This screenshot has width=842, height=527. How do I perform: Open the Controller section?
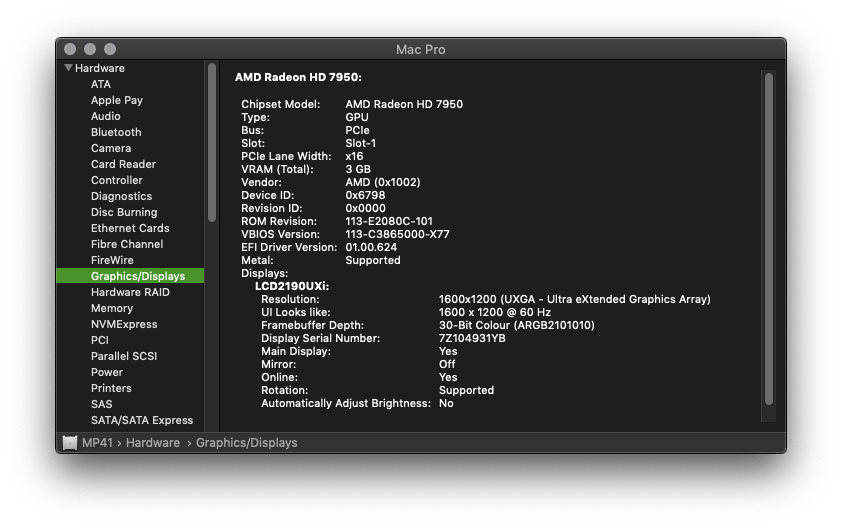117,180
